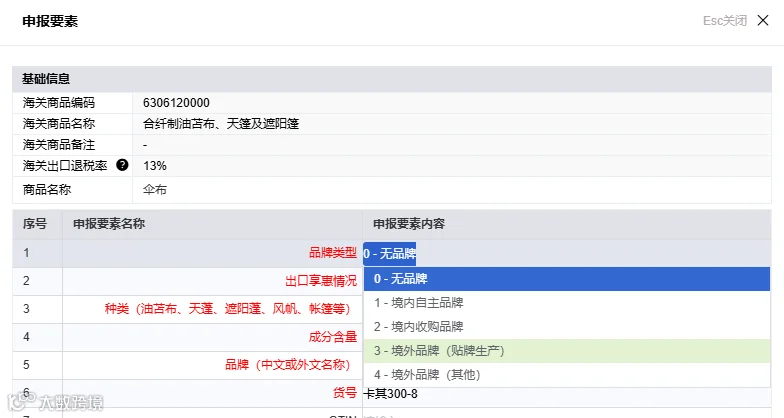Image resolution: width=784 pixels, height=418 pixels.
Task: Click the 品牌类型 label in row 1
Action: (x=332, y=253)
